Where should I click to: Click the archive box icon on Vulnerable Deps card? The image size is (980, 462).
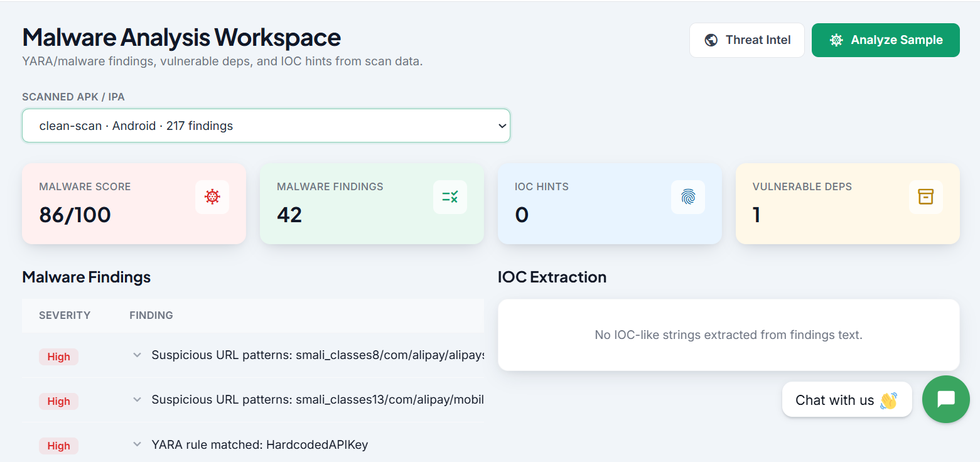pyautogui.click(x=926, y=197)
